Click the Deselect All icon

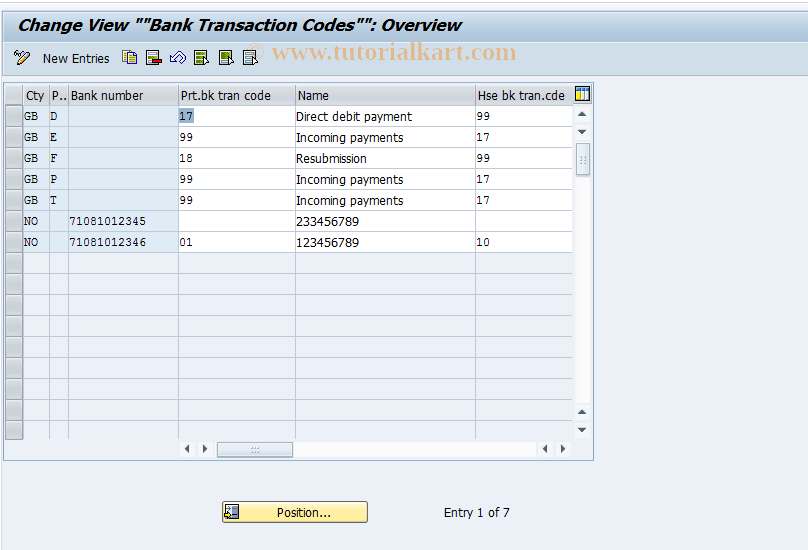[x=250, y=58]
